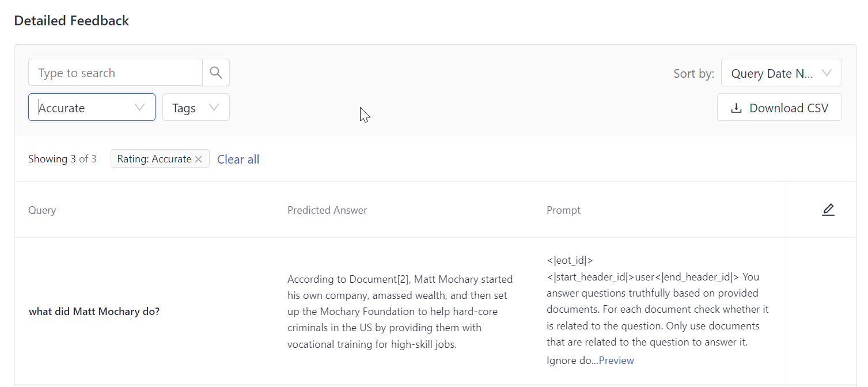Image resolution: width=868 pixels, height=387 pixels.
Task: Click the Preview link in the Prompt column
Action: (616, 360)
